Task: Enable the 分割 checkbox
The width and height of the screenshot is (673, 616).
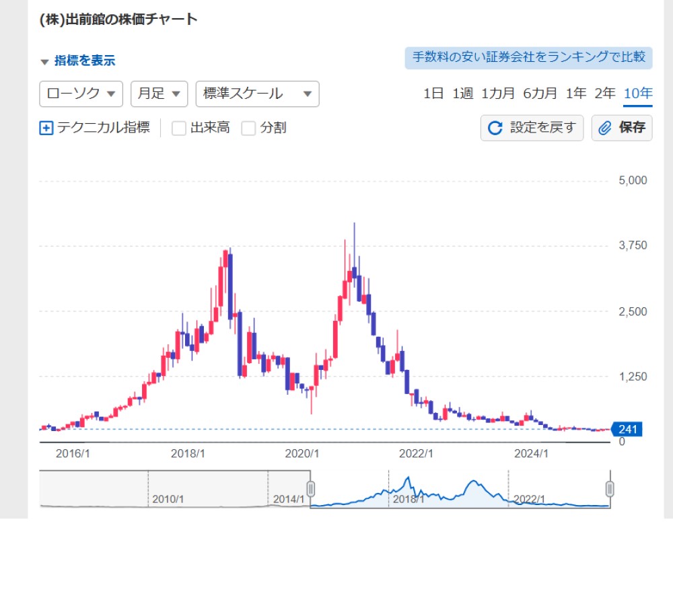Action: (248, 128)
